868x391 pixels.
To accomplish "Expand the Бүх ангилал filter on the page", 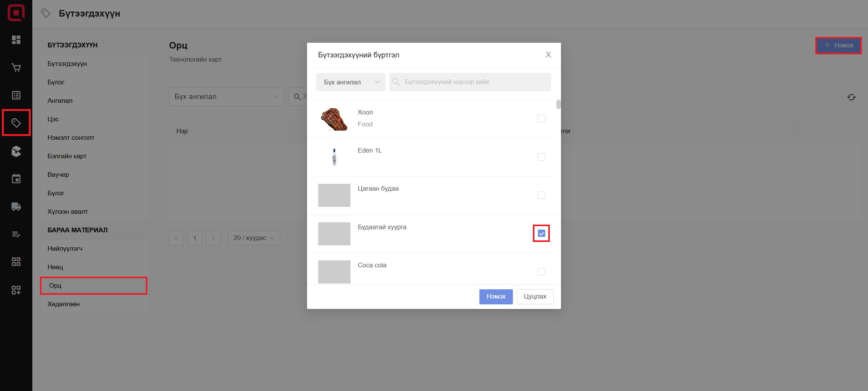I will tap(226, 97).
